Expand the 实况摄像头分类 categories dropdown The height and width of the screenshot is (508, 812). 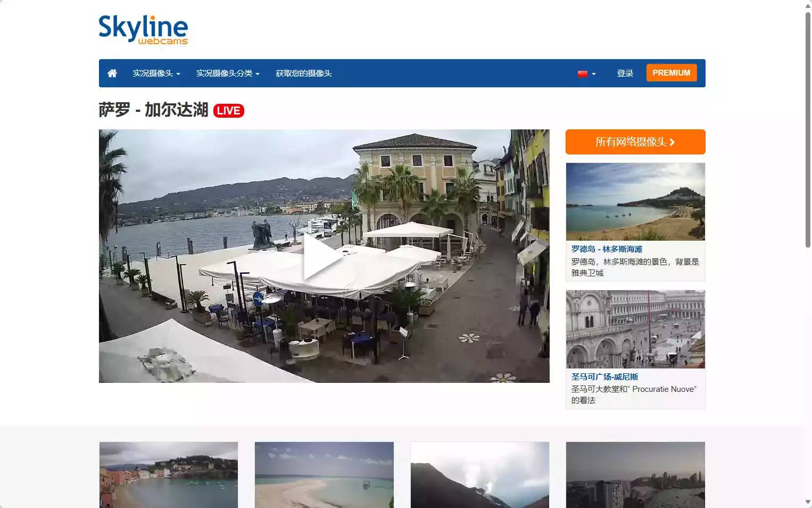click(227, 73)
